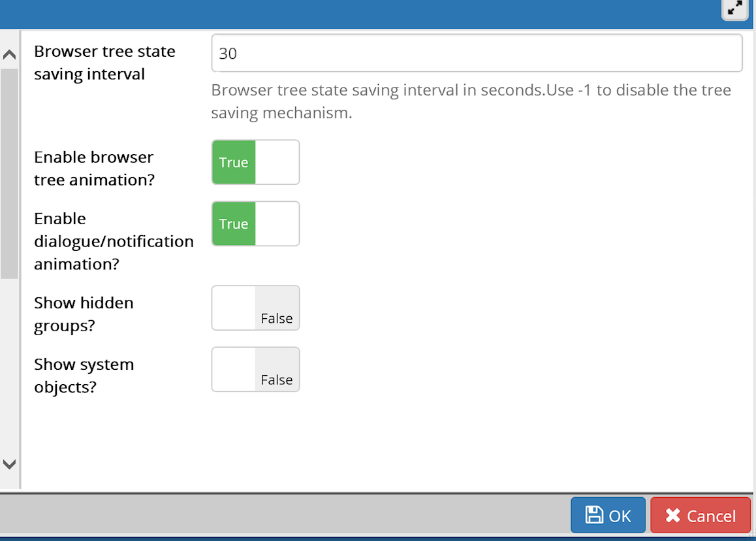Viewport: 756px width, 541px height.
Task: Click the 'Show system objects?' label
Action: [84, 376]
